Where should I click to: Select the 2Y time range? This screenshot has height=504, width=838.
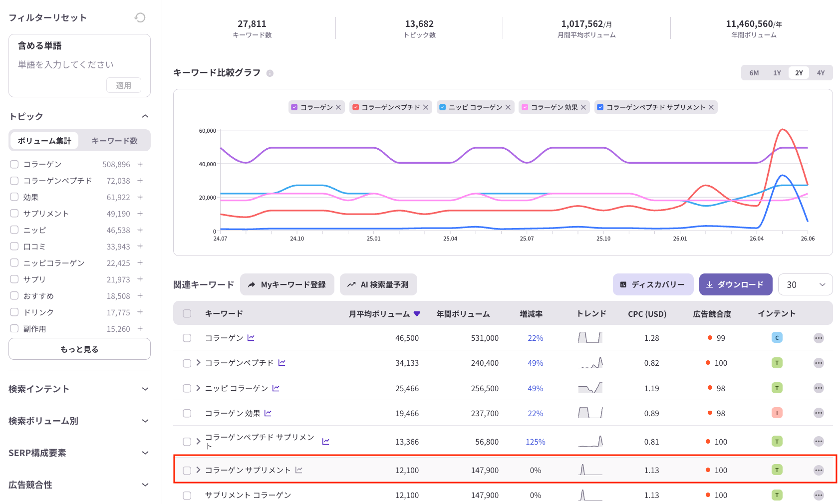point(799,73)
